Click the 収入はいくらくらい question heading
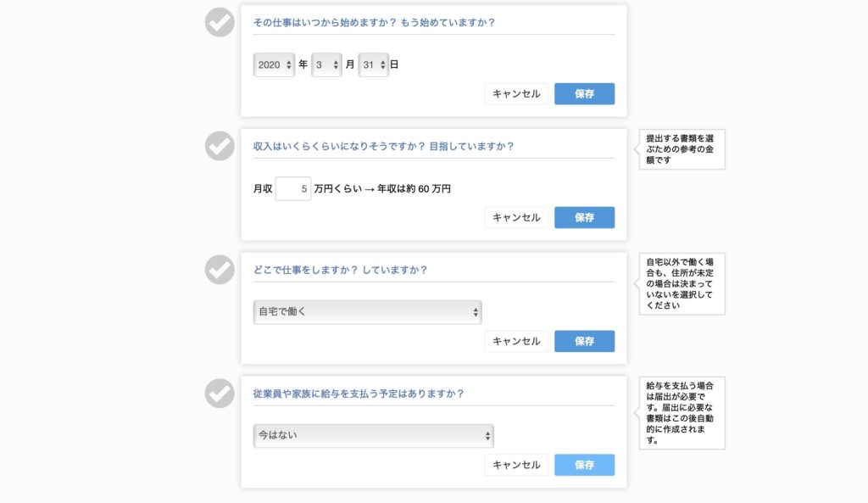This screenshot has height=503, width=868. coord(384,146)
